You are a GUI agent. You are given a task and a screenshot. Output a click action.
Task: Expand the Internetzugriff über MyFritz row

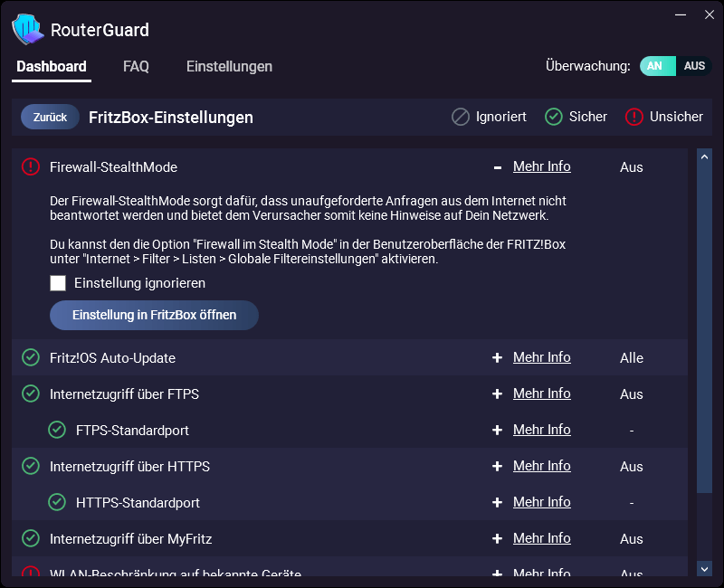497,538
